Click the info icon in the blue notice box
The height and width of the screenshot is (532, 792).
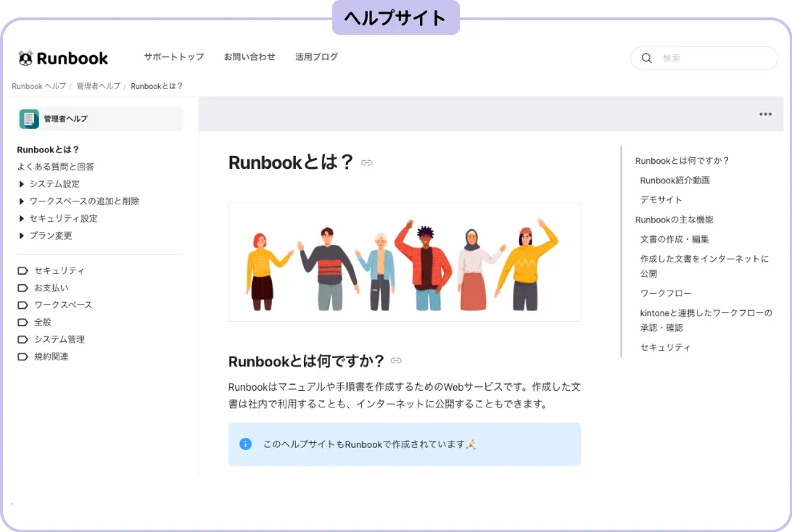tap(245, 444)
